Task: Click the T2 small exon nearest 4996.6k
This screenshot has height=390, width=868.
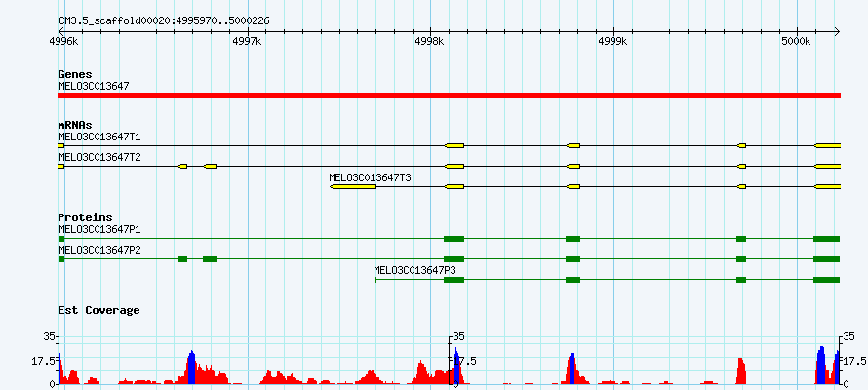Action: 182,166
